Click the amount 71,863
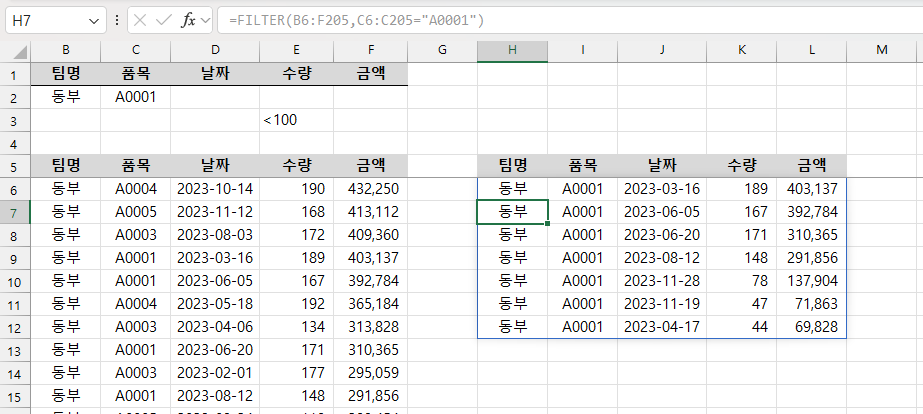Viewport: 923px width, 414px height. [x=811, y=304]
